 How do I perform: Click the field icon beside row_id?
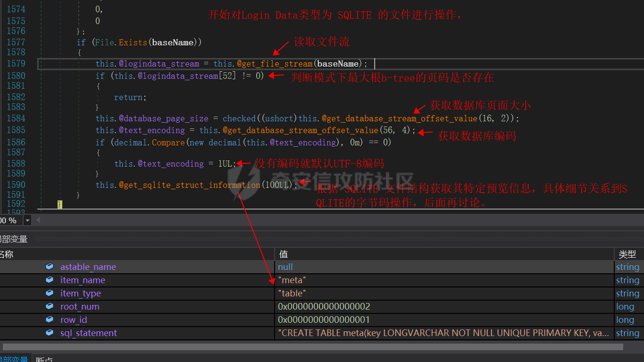click(x=50, y=320)
